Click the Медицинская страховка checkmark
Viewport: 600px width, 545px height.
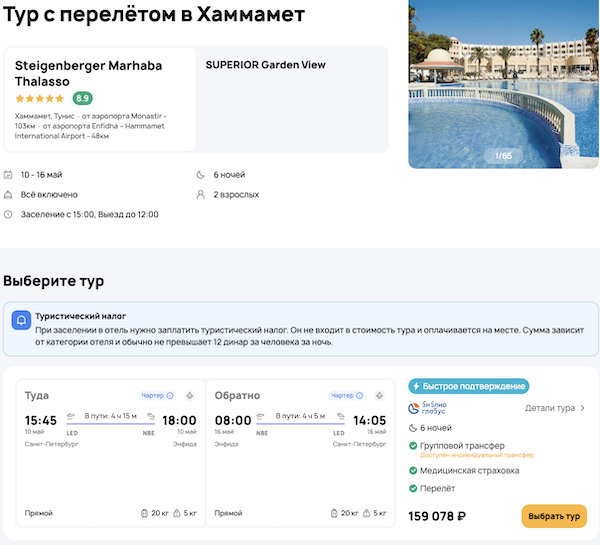pyautogui.click(x=414, y=470)
